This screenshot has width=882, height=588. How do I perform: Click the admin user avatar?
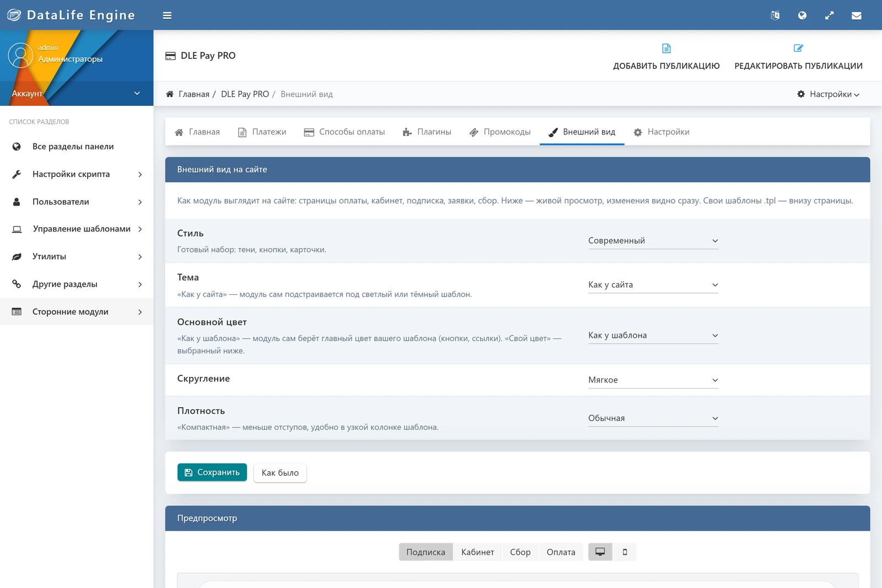(20, 56)
